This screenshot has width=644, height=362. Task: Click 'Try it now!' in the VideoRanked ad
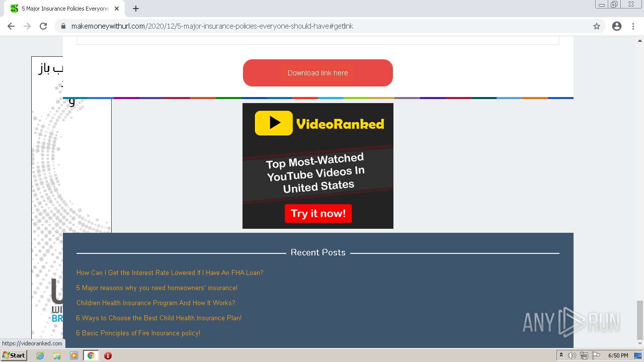(x=318, y=214)
